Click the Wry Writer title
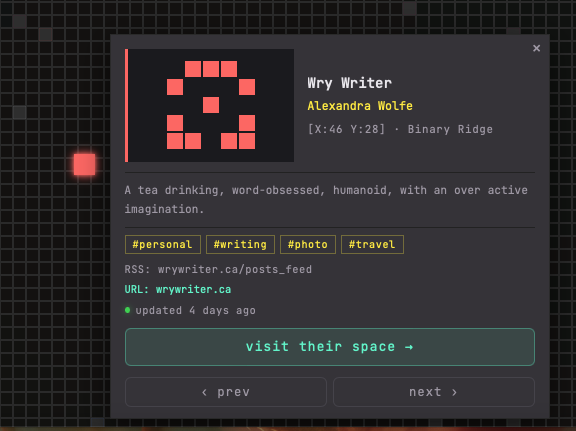Viewport: 576px width, 431px height. coord(349,83)
